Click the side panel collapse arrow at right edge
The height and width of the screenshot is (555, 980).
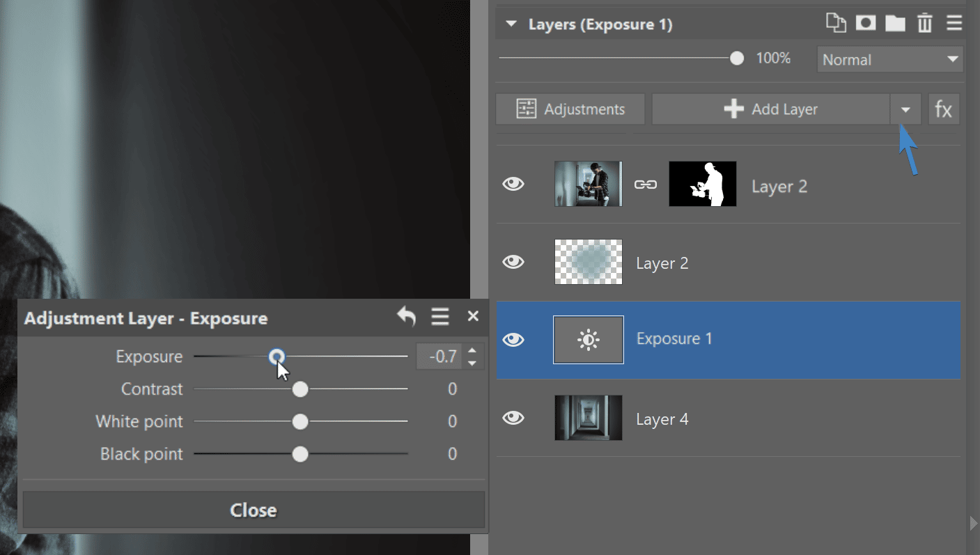974,524
